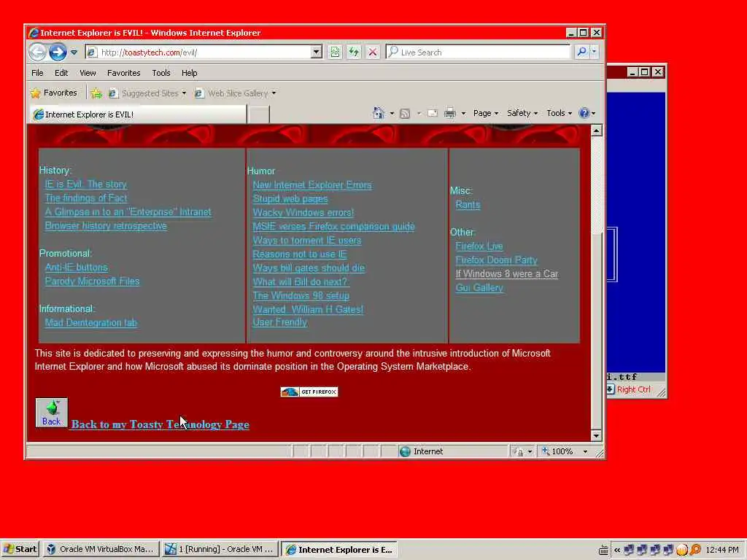This screenshot has width=747, height=560.
Task: Open the Page command bar menu
Action: (x=485, y=113)
